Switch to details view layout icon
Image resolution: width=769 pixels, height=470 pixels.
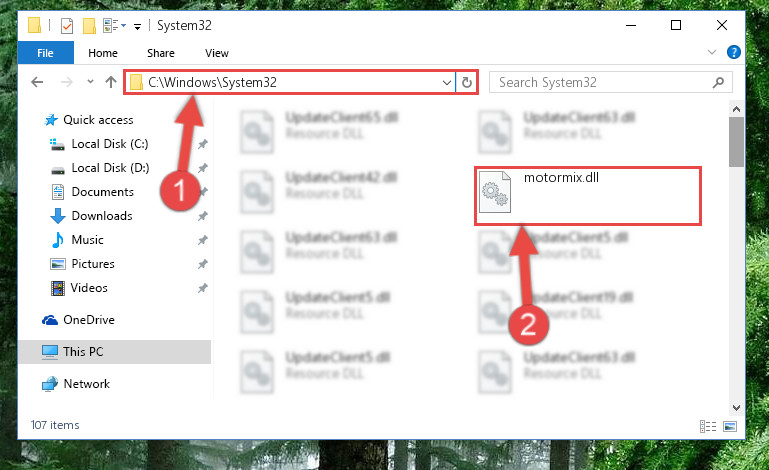[x=708, y=426]
